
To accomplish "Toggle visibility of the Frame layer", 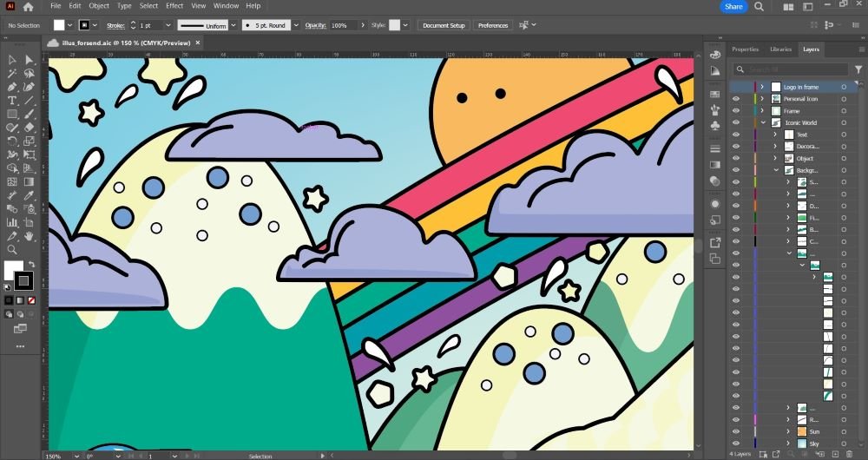I will (x=736, y=111).
